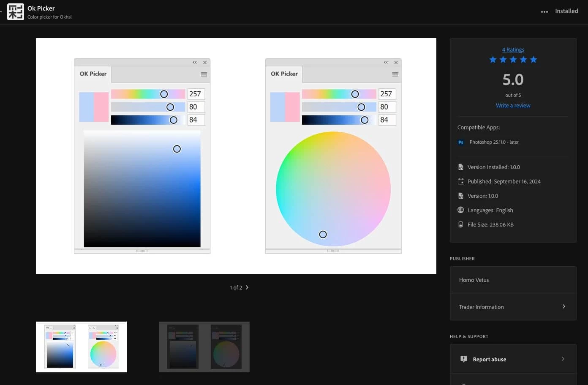Click the "Color picker for Okhsl" subtitle
The image size is (588, 385).
click(x=49, y=17)
